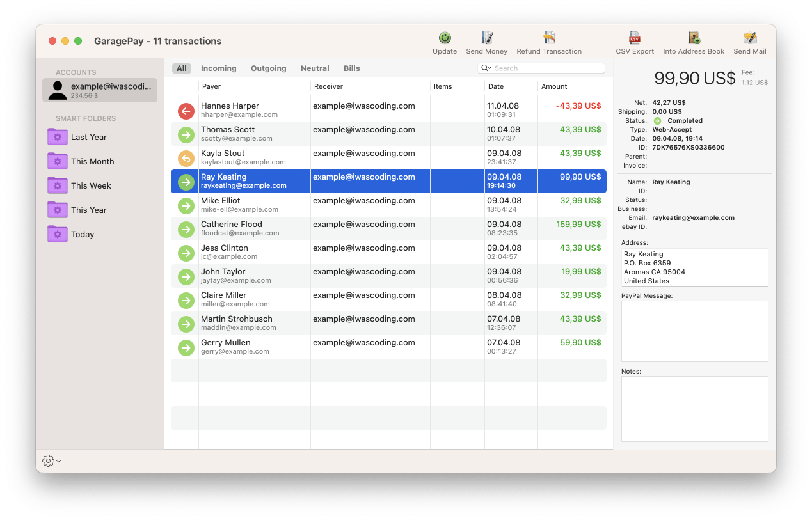Switch to the Bills filter tab
812x520 pixels.
click(352, 68)
